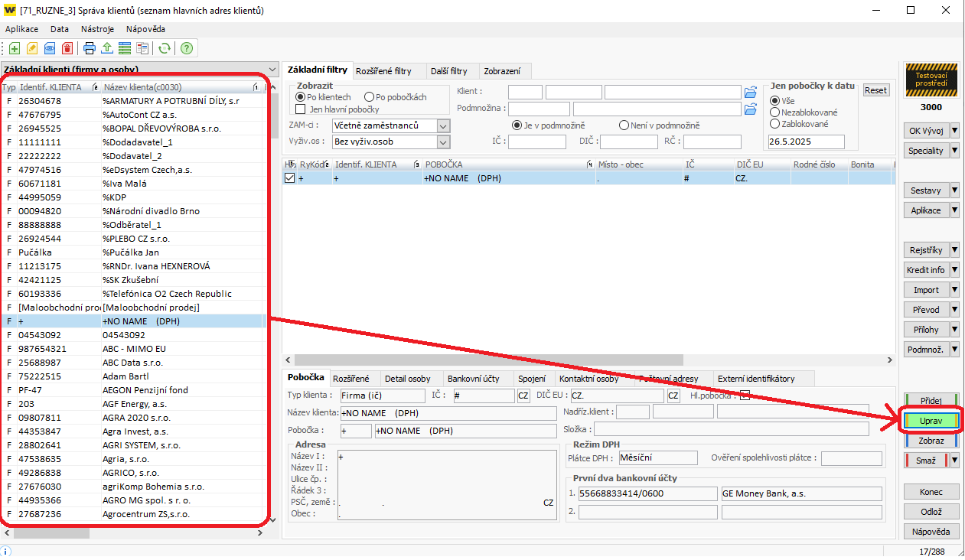Click the Reset button

point(875,90)
